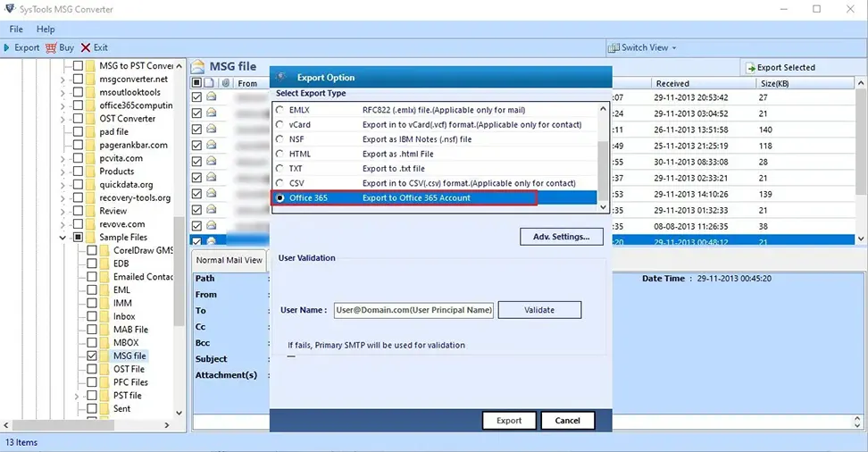Click the folder tree horizontal scroll left arrow
This screenshot has height=452, width=868.
tap(6, 425)
